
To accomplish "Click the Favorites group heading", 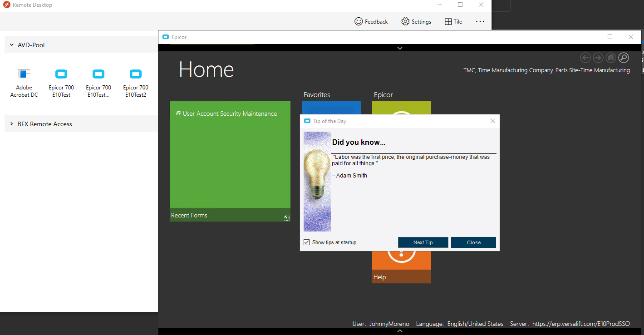I will [x=317, y=95].
